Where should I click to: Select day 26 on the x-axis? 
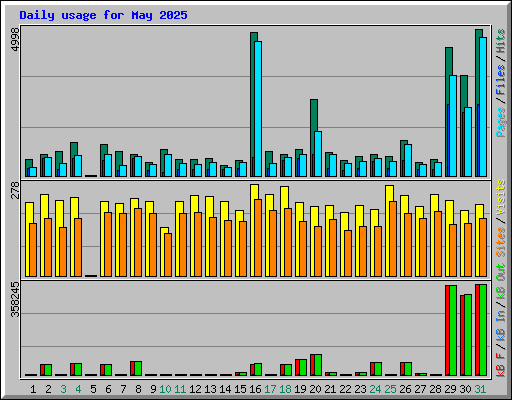[x=405, y=389]
